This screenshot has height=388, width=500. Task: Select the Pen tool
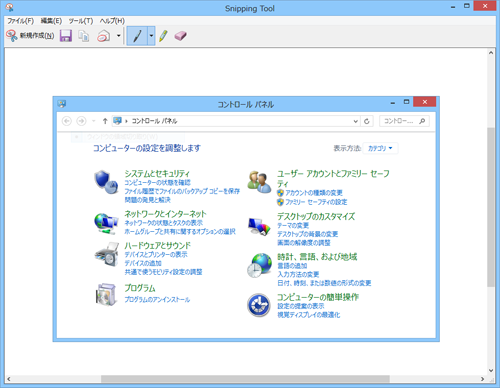(x=137, y=36)
